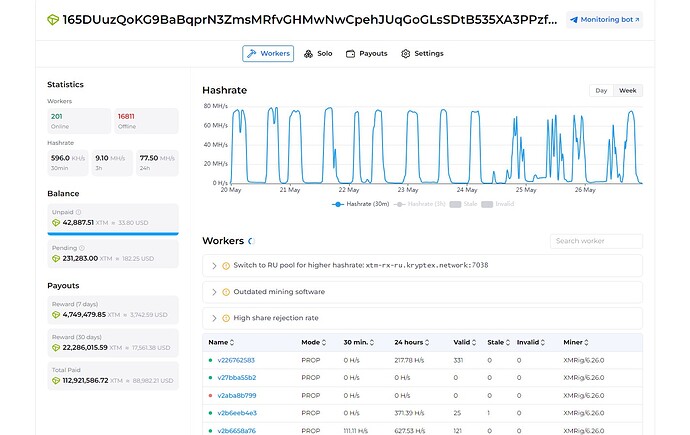Sort workers table by Stale column

(499, 343)
